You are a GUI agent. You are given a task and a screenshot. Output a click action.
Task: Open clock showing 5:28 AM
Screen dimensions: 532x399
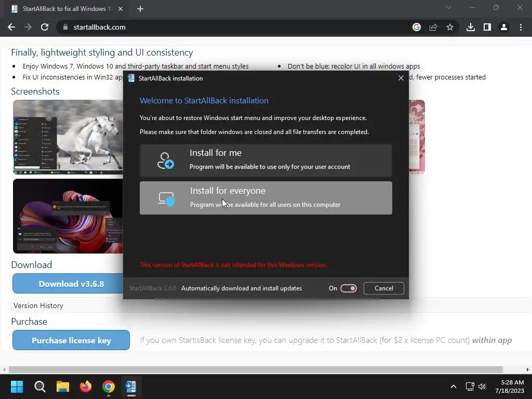(509, 387)
